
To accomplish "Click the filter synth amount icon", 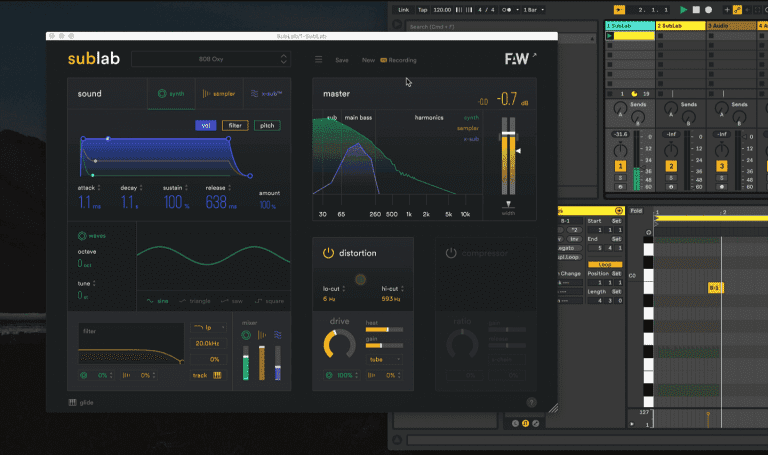I will [x=84, y=376].
